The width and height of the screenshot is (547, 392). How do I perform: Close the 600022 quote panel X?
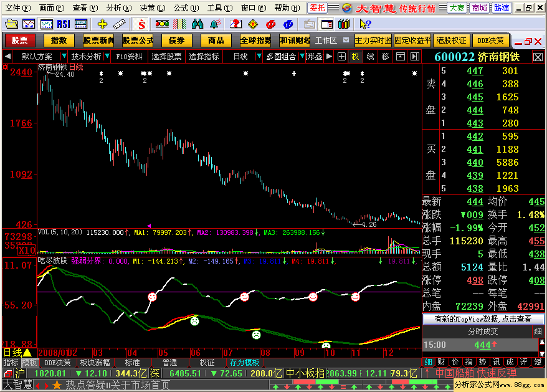pos(538,57)
